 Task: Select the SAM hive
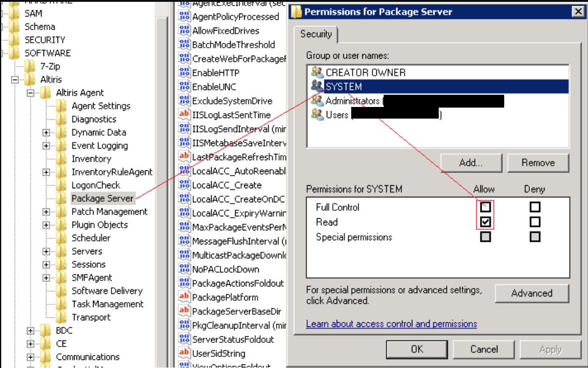pyautogui.click(x=33, y=13)
